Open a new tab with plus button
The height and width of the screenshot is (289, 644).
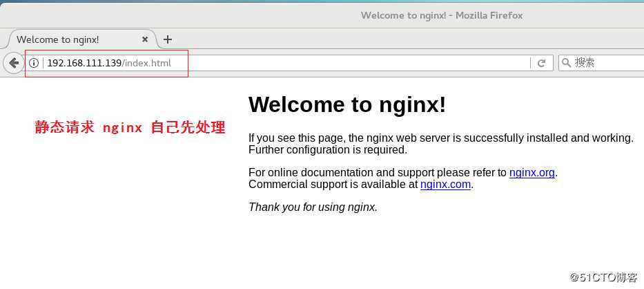coord(167,39)
